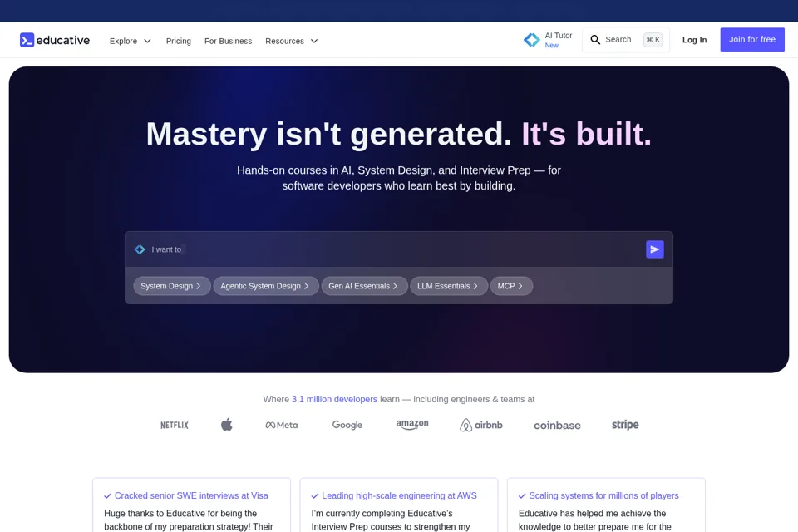Open the For Business page
798x532 pixels.
(228, 41)
